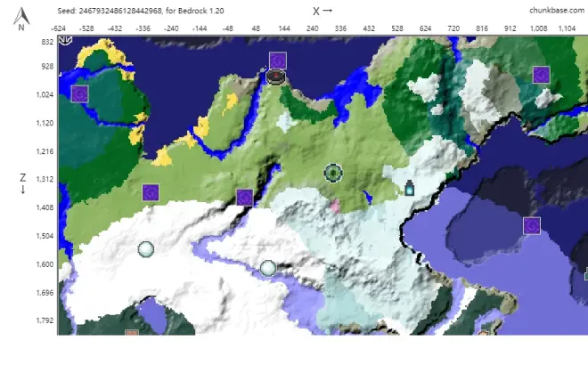Image resolution: width=588 pixels, height=365 pixels.
Task: Select the ruined portal marker in the northeast forest
Action: click(541, 75)
